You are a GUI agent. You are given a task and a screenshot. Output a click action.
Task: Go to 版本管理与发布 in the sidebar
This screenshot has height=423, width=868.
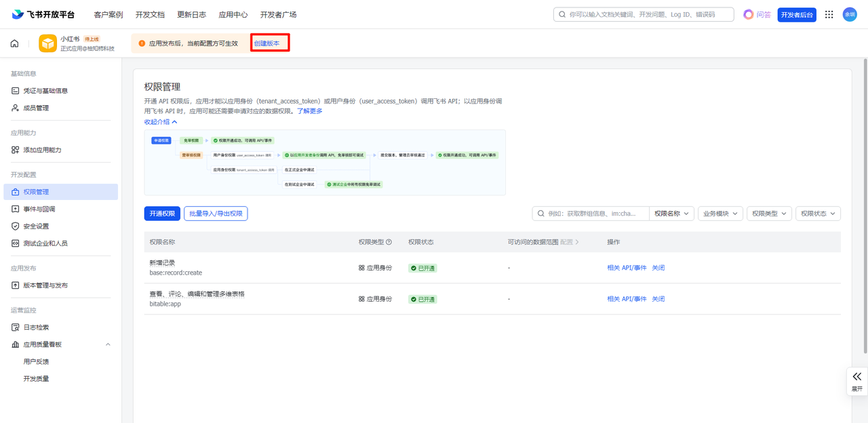(x=45, y=285)
